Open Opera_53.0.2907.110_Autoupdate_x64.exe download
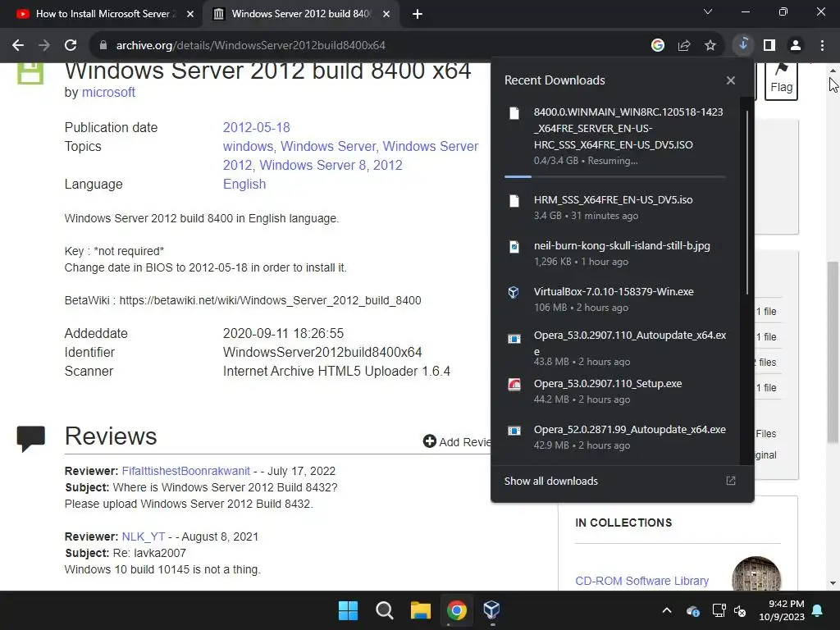 [615, 348]
